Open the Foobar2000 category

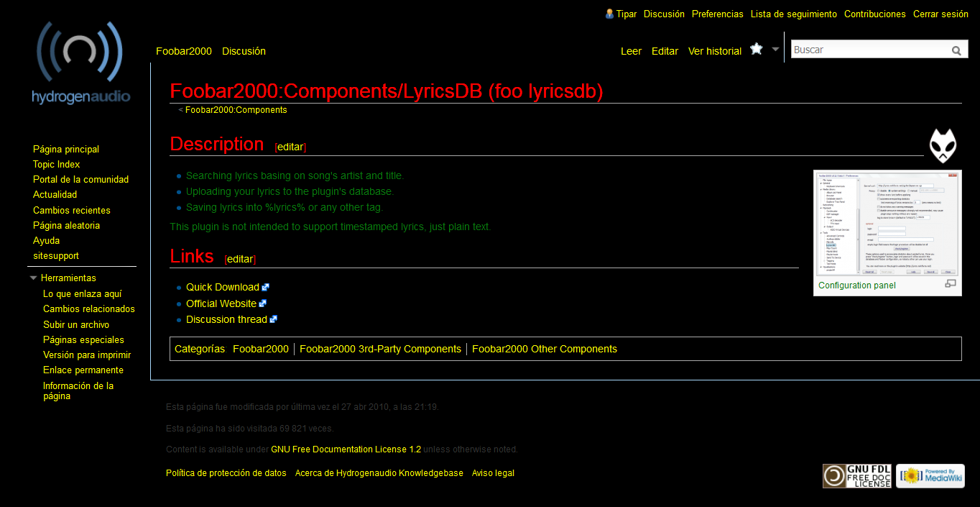coord(261,349)
